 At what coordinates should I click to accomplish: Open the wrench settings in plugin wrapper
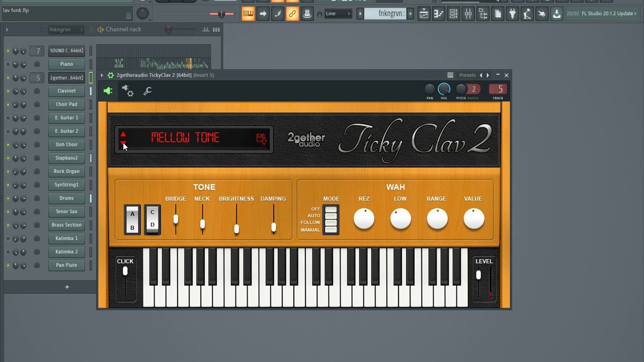147,91
